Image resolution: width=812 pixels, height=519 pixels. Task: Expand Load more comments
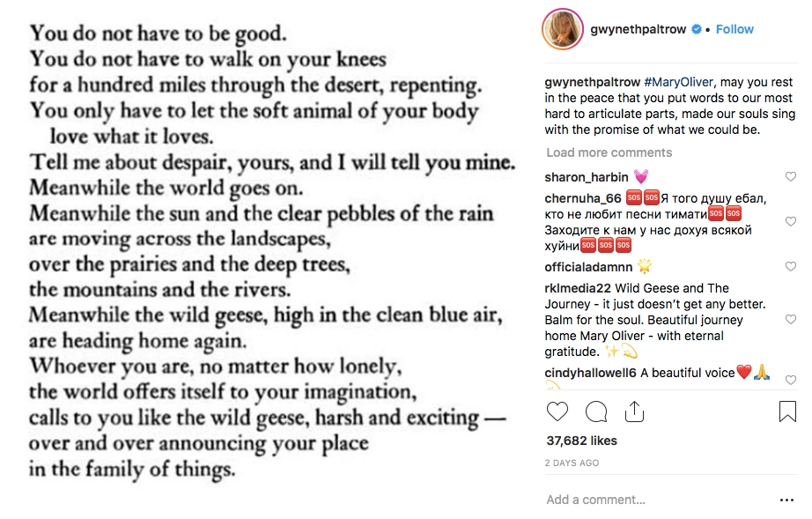[609, 152]
